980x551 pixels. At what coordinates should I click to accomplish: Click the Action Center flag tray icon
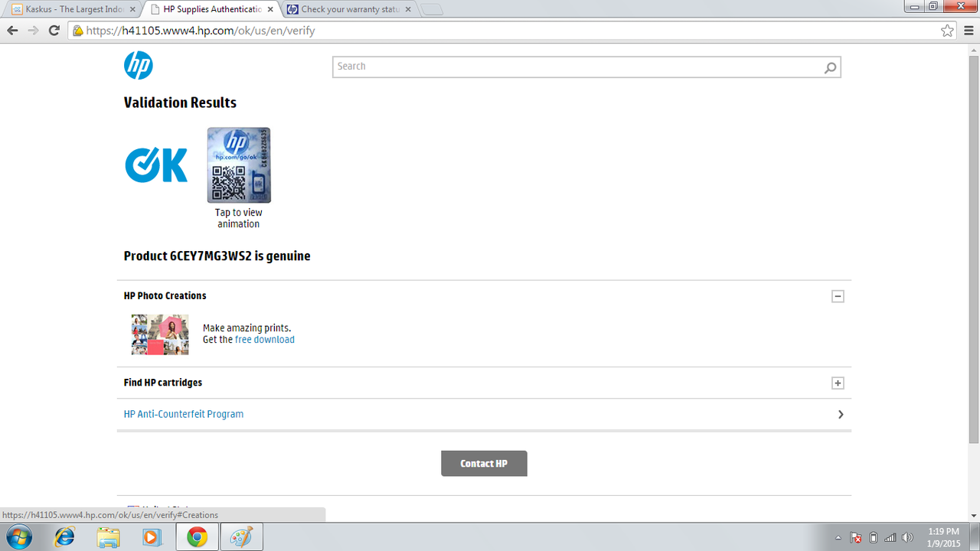pyautogui.click(x=856, y=538)
